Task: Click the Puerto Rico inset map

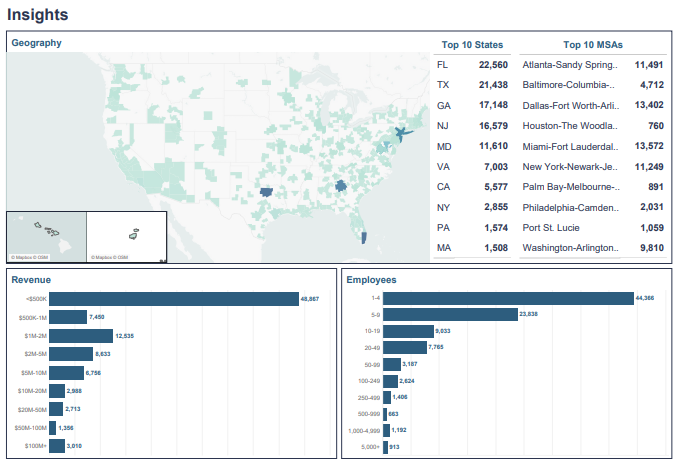Action: coord(132,234)
